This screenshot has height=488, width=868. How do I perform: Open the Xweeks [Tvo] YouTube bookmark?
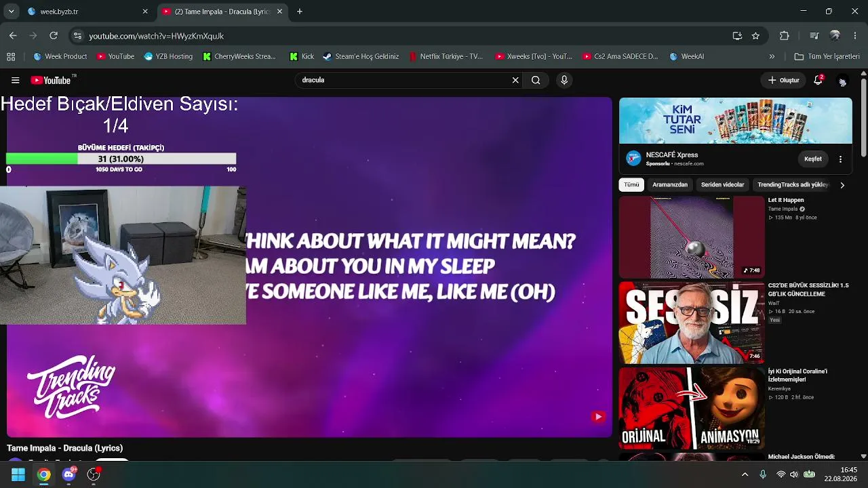point(534,56)
